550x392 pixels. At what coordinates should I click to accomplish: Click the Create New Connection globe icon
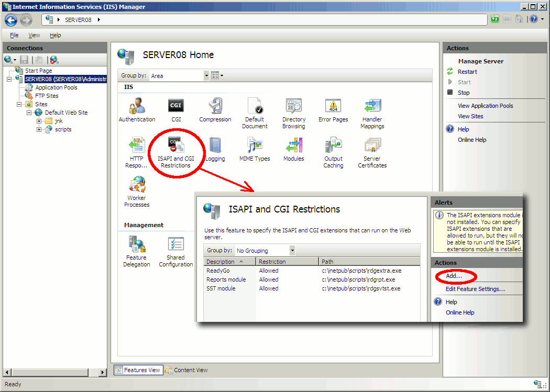(x=8, y=60)
